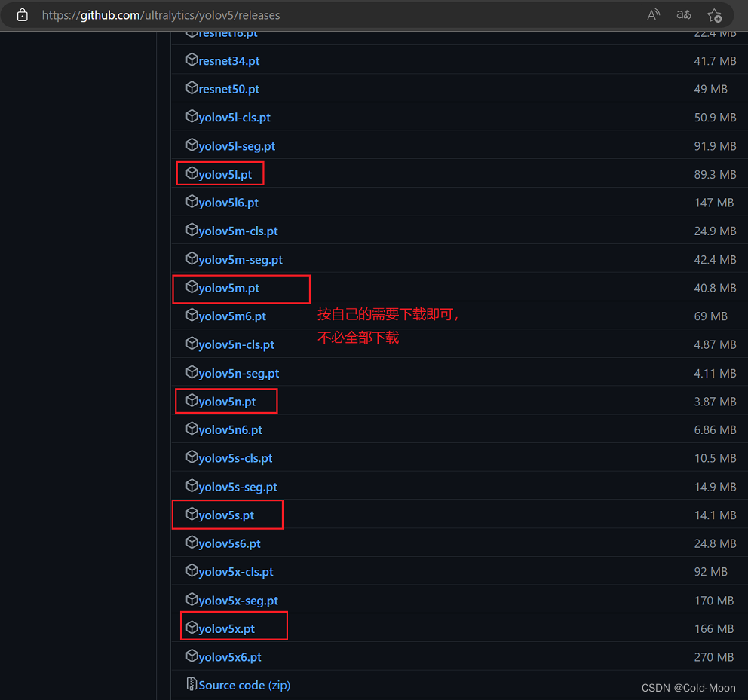Screen dimensions: 748x700
Task: Click the Translate page icon
Action: 684,15
